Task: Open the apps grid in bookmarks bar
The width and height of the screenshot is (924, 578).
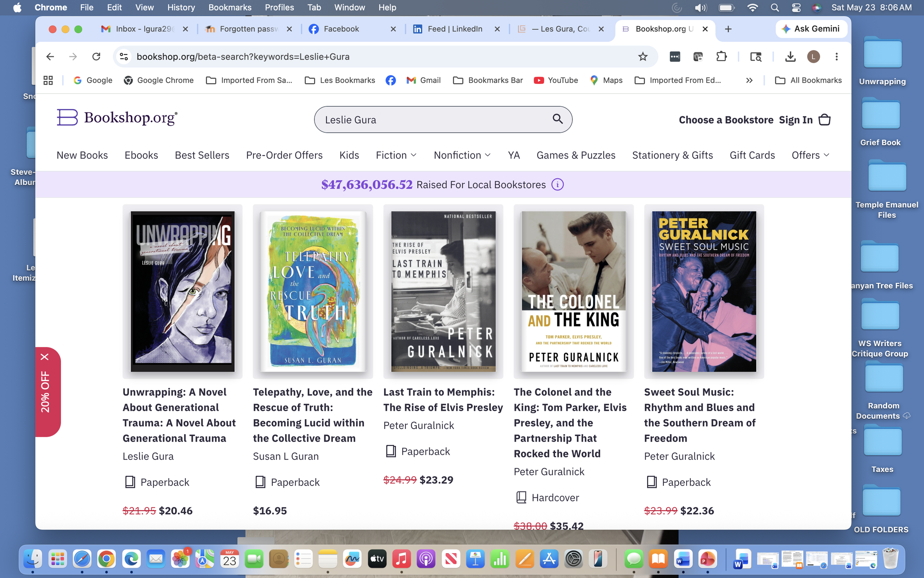Action: [x=48, y=80]
